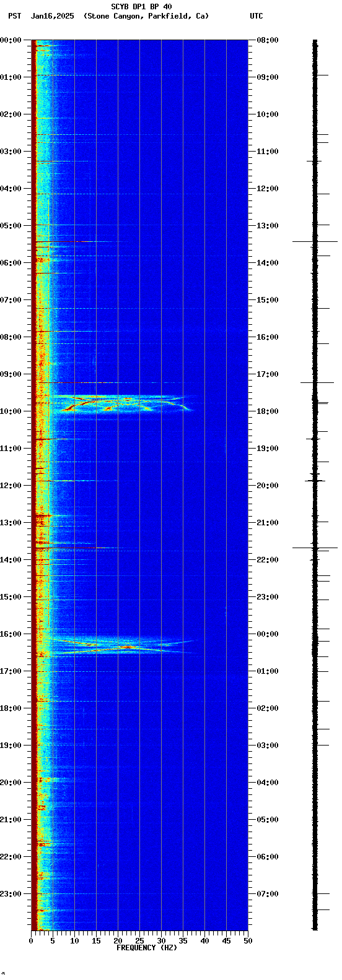342x980 pixels.
Task: Click frequency tick label "10"
Action: pyautogui.click(x=74, y=941)
